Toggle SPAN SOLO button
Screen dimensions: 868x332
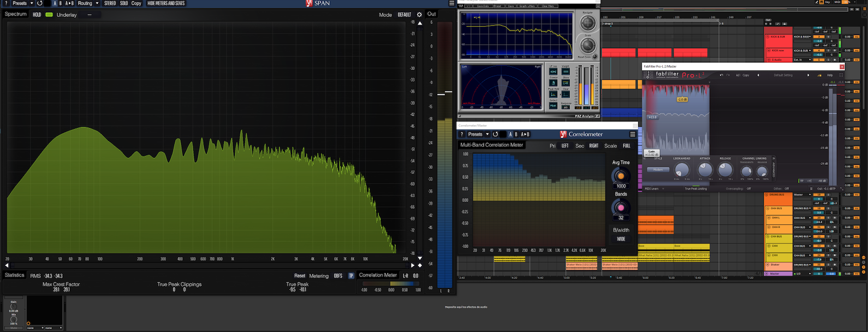coord(124,3)
